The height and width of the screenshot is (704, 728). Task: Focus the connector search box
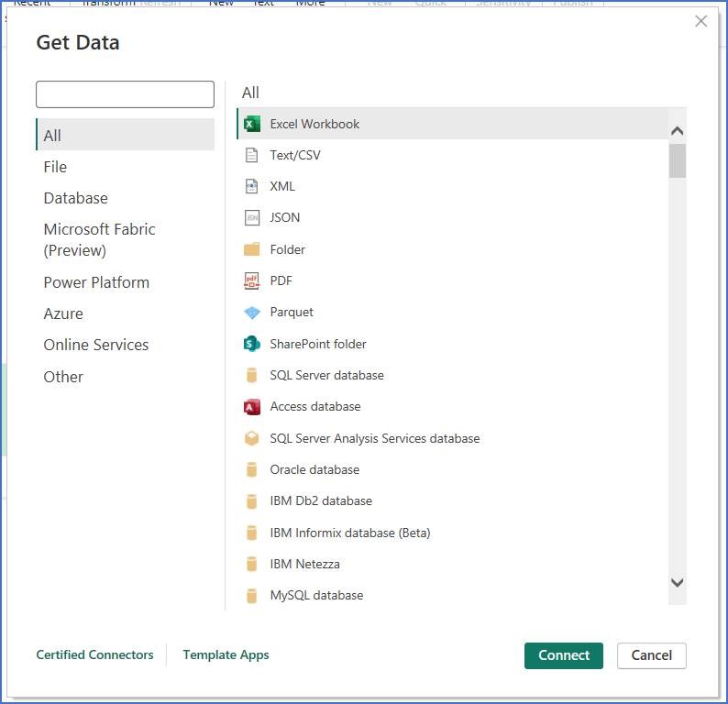tap(125, 94)
